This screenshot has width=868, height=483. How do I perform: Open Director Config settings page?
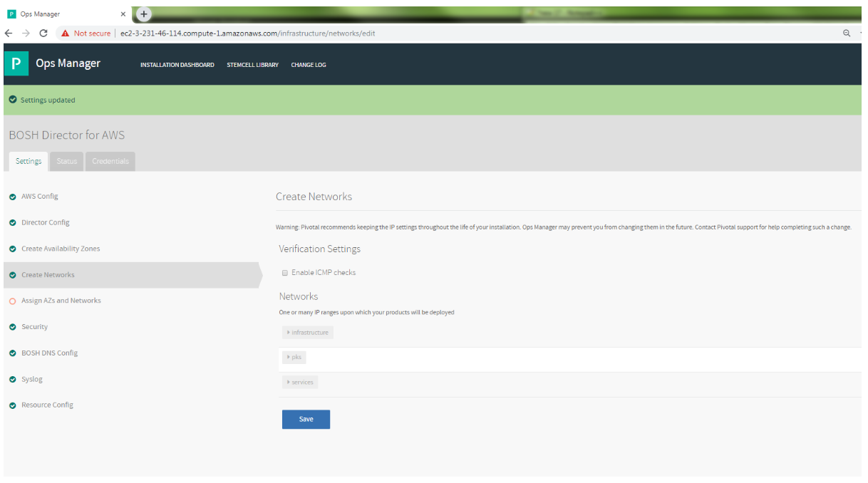[46, 223]
